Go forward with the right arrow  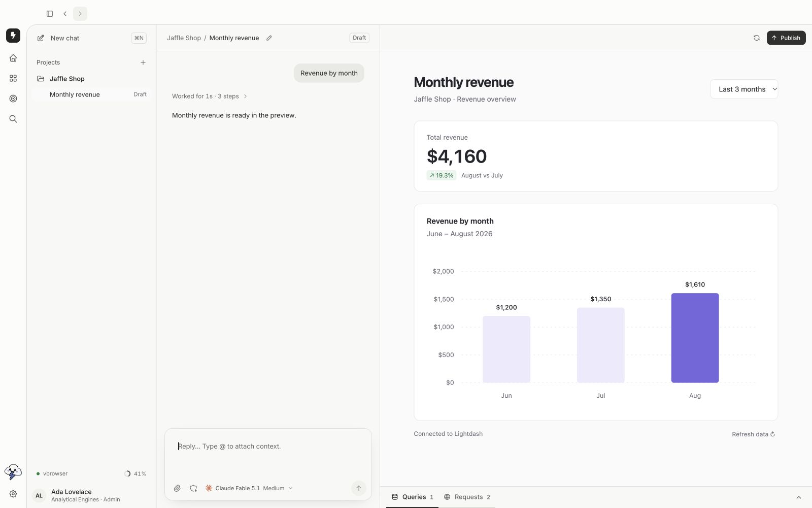pyautogui.click(x=80, y=14)
